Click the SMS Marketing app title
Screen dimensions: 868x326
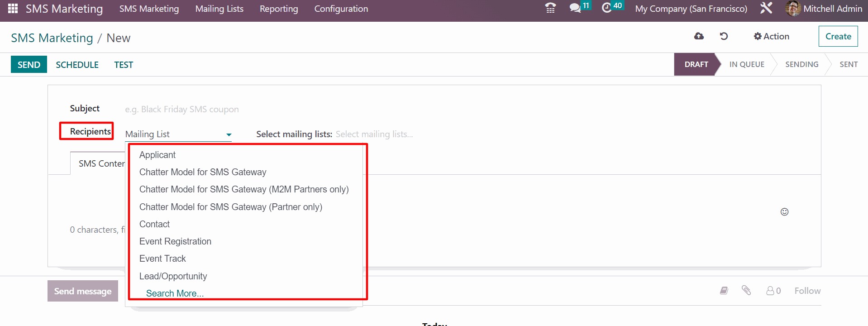(x=64, y=9)
